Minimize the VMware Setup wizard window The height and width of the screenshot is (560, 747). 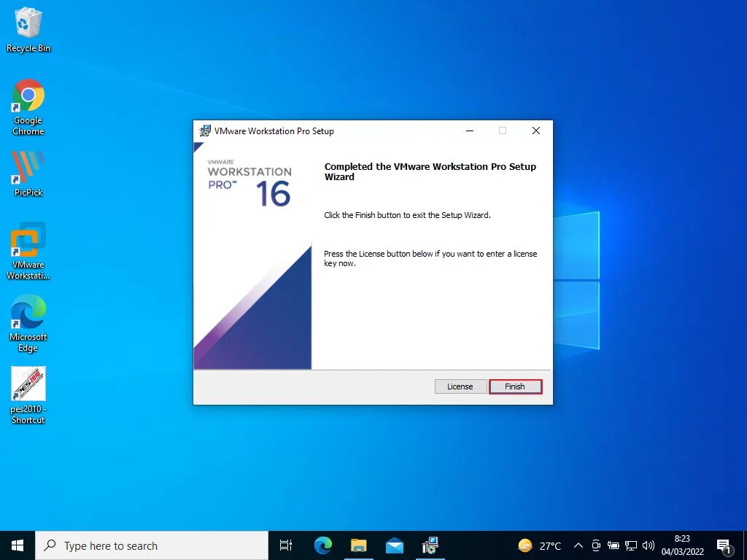[470, 131]
